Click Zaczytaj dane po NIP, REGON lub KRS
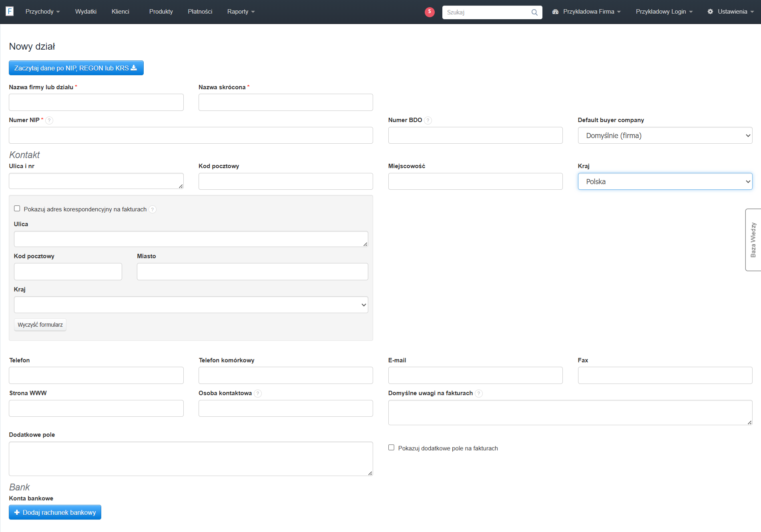The height and width of the screenshot is (532, 761). click(x=76, y=68)
